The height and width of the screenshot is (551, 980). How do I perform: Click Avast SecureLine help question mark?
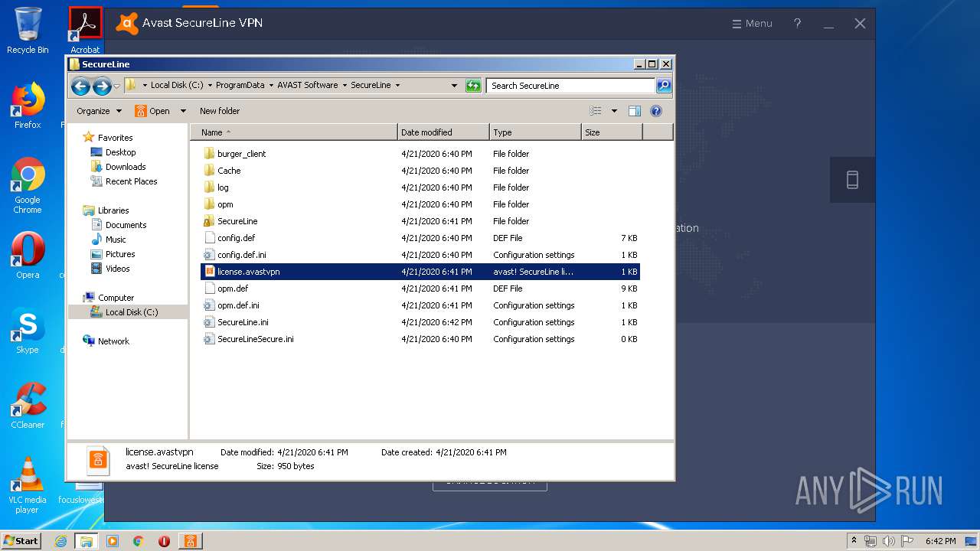797,23
